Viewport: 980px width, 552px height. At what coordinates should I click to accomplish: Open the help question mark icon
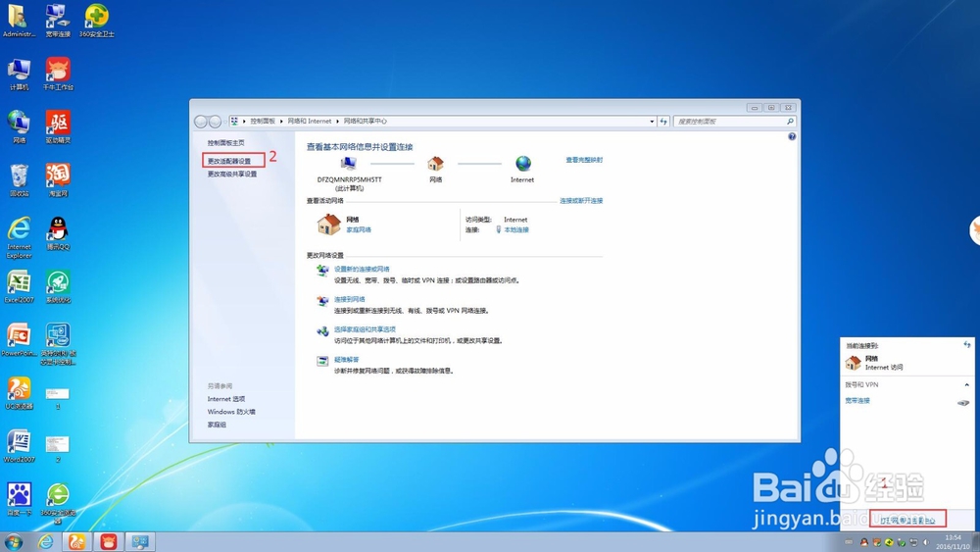[x=792, y=136]
